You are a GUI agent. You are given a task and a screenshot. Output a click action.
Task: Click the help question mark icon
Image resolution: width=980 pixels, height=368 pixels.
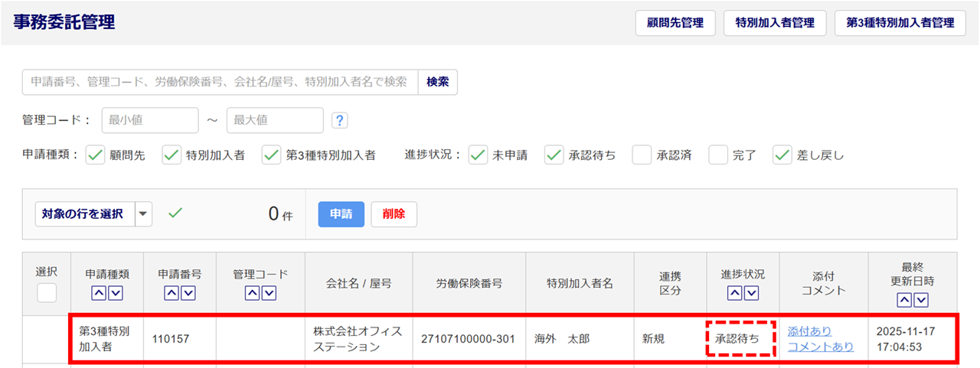[x=340, y=120]
